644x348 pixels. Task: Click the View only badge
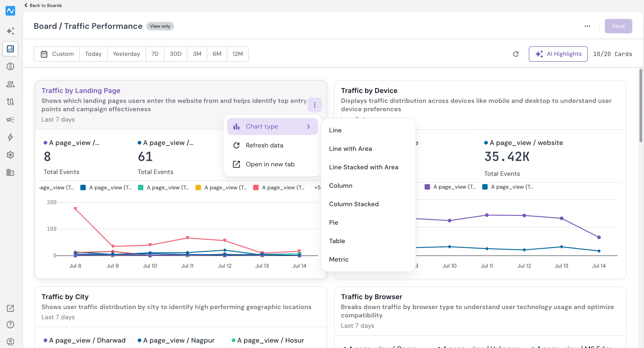tap(160, 26)
